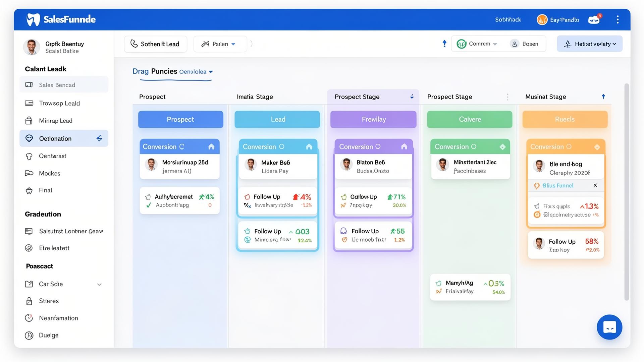The height and width of the screenshot is (362, 644).
Task: Click the blue Prospect stage button
Action: coord(180,119)
